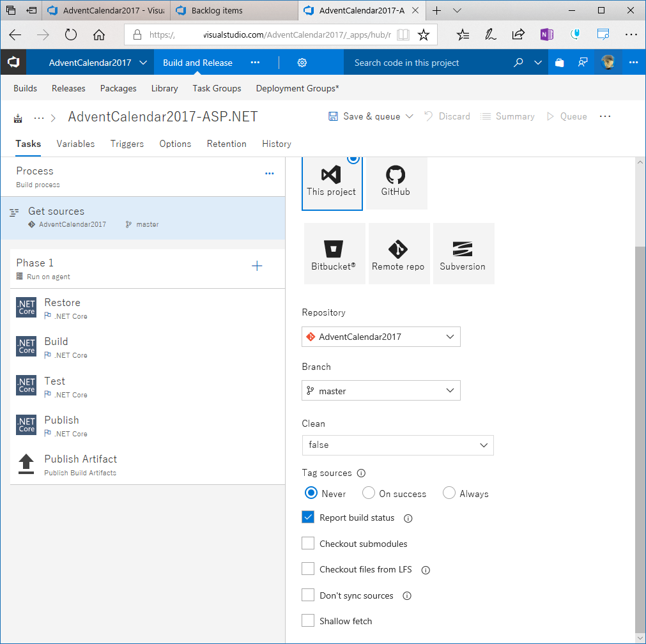Switch to the Backlog items browser tab

pyautogui.click(x=235, y=11)
